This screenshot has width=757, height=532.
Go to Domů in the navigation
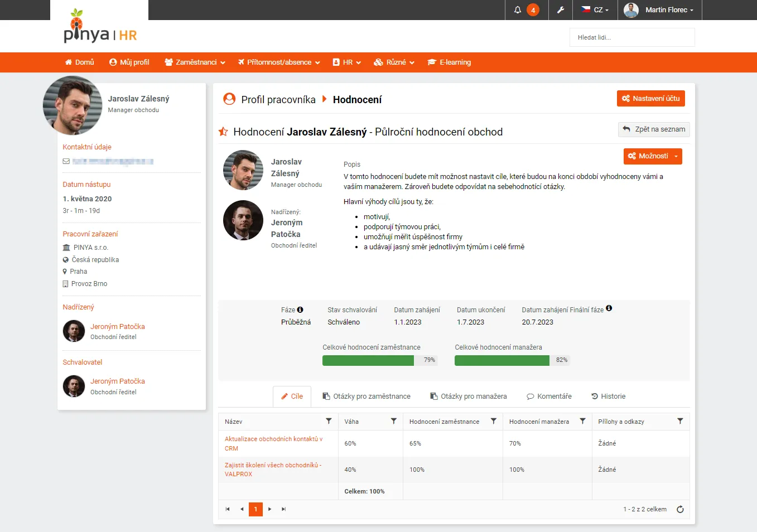click(x=79, y=62)
